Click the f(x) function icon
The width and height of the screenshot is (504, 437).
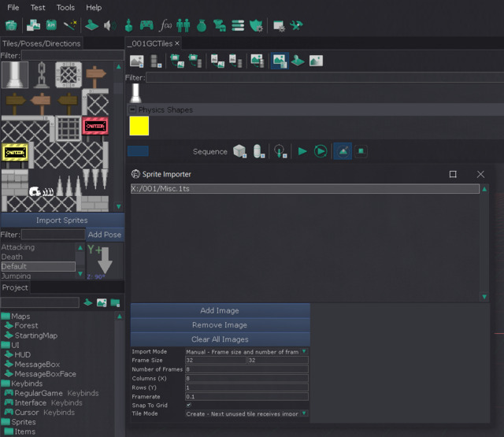(165, 25)
